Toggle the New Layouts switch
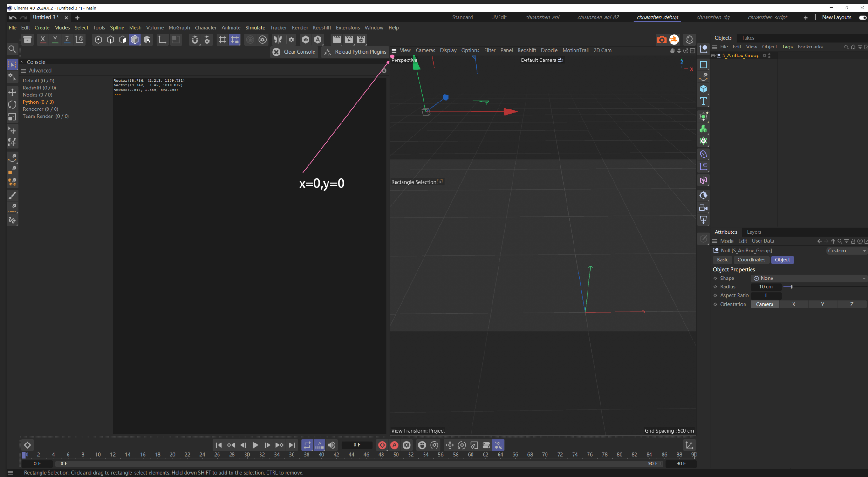This screenshot has width=868, height=477. point(862,17)
